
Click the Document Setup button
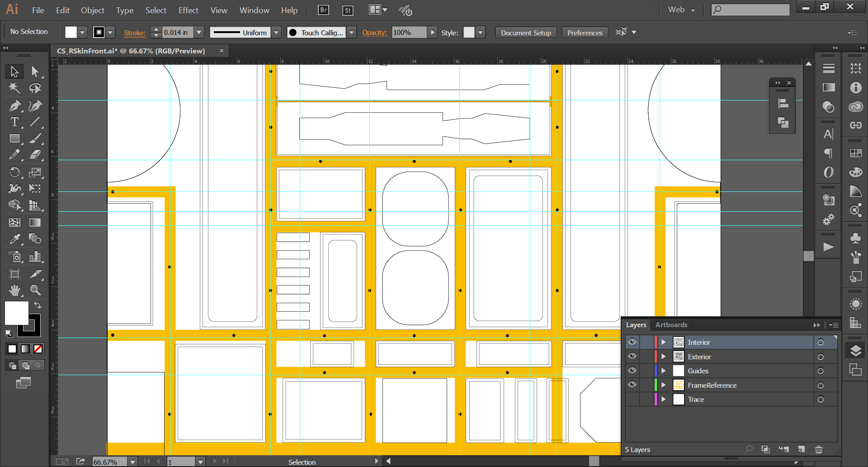point(526,33)
